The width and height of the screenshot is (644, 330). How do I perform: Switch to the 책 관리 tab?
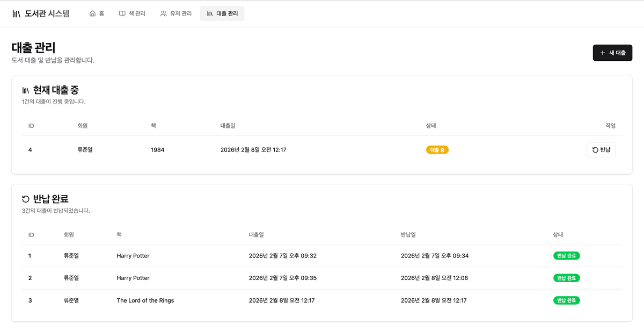pos(132,14)
